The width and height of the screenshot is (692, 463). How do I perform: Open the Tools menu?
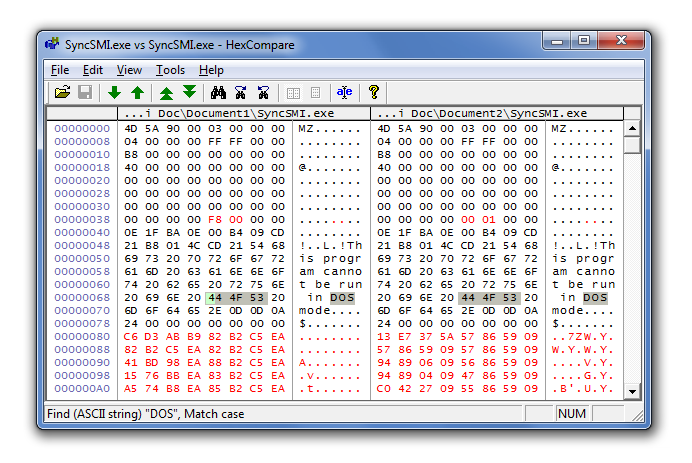pos(170,70)
